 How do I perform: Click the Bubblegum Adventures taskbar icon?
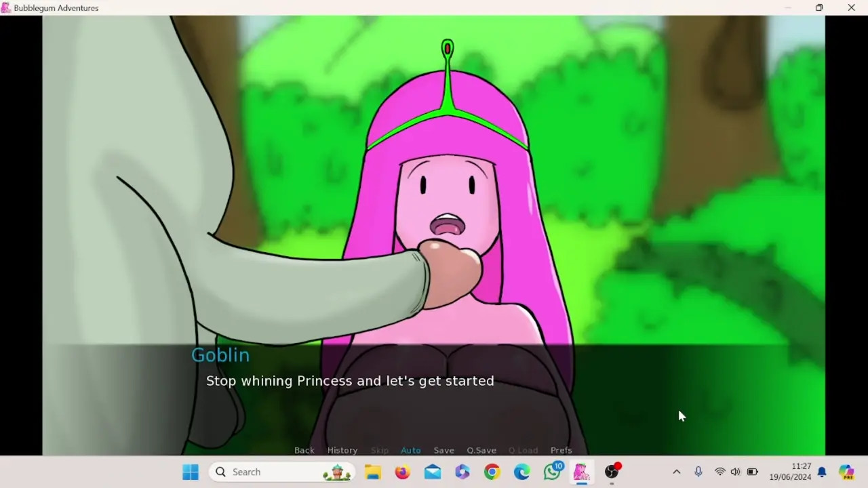(582, 472)
